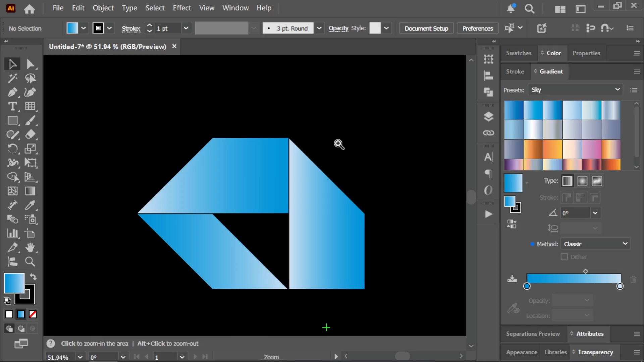Select the Paintbrush tool

point(30,121)
